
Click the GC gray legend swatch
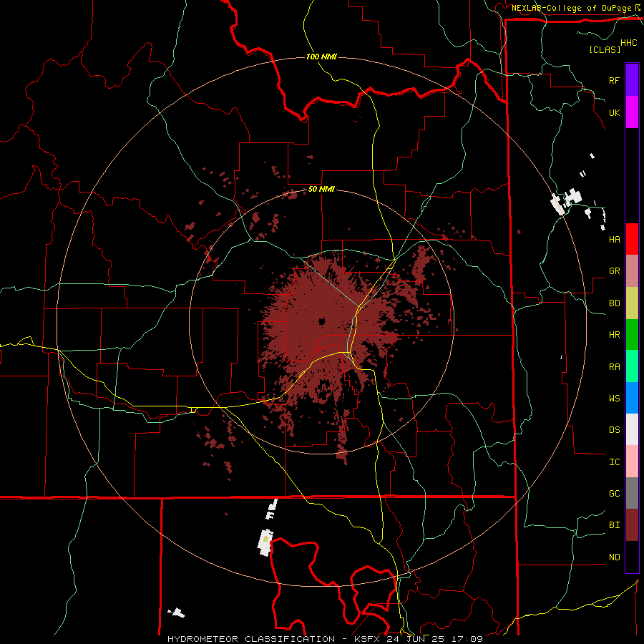pos(632,493)
